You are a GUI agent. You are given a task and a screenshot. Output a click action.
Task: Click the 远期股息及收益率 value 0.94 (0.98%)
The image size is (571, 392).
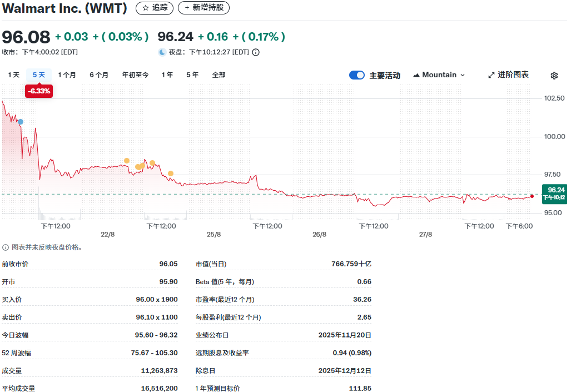(x=352, y=353)
